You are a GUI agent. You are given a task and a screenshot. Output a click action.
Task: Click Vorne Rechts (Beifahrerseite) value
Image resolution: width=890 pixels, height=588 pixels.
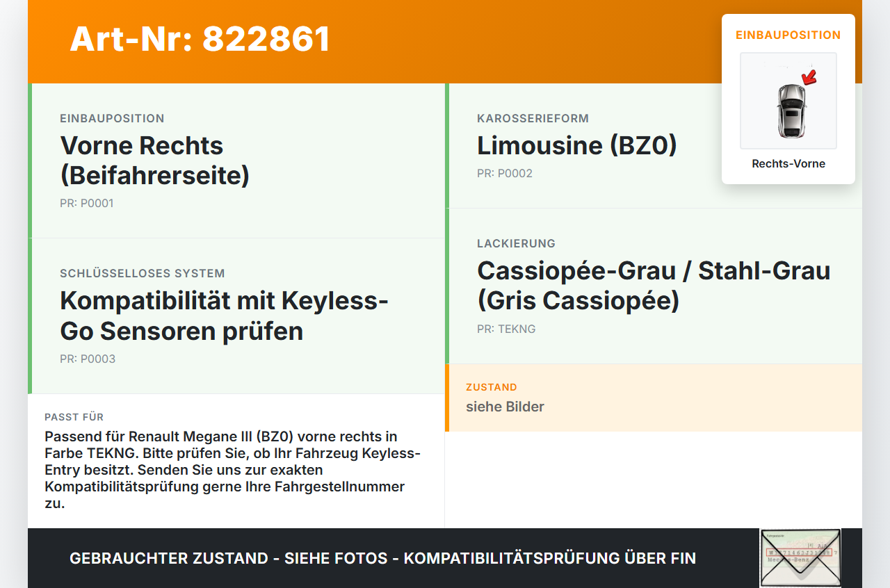pos(155,160)
